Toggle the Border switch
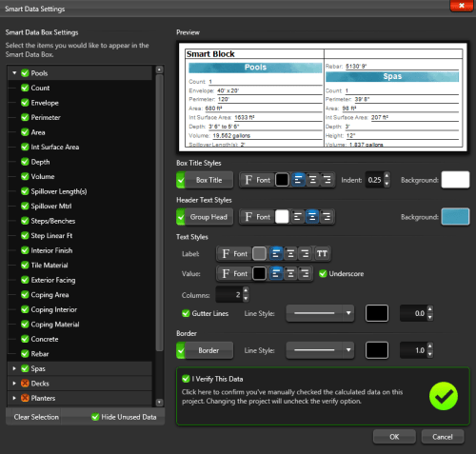Image resolution: width=476 pixels, height=454 pixels. click(x=181, y=350)
